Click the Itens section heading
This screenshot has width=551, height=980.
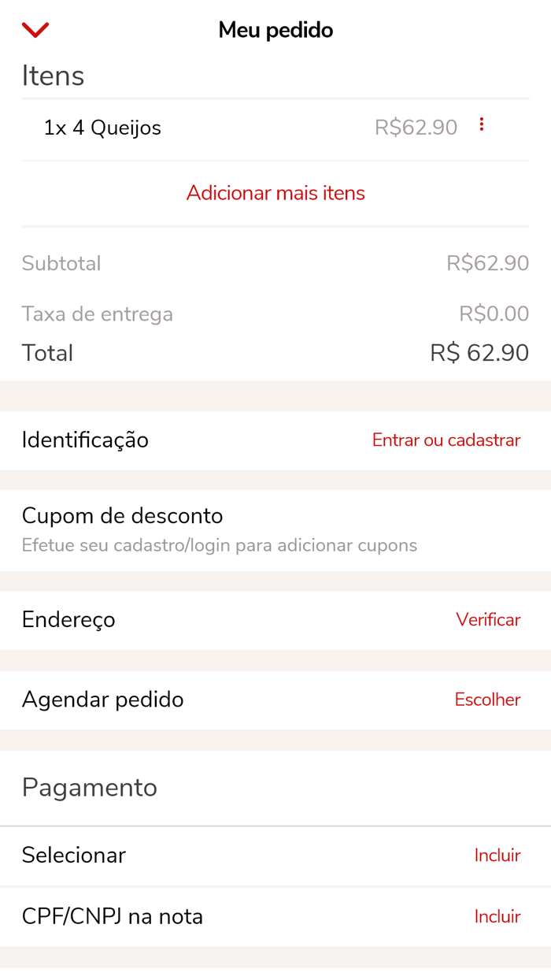[x=54, y=75]
